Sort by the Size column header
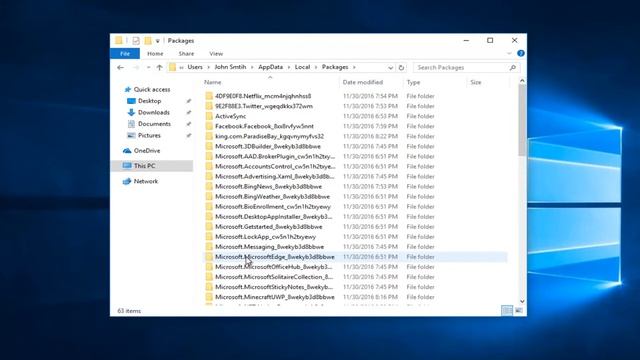 click(x=476, y=82)
